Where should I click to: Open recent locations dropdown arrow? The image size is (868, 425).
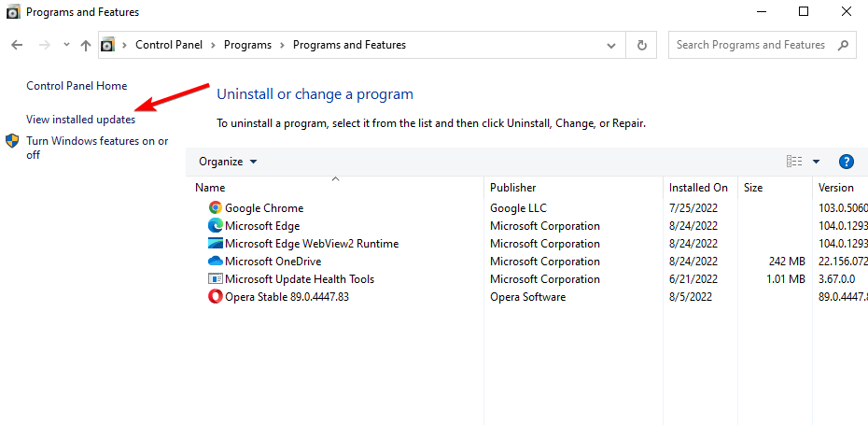point(66,44)
